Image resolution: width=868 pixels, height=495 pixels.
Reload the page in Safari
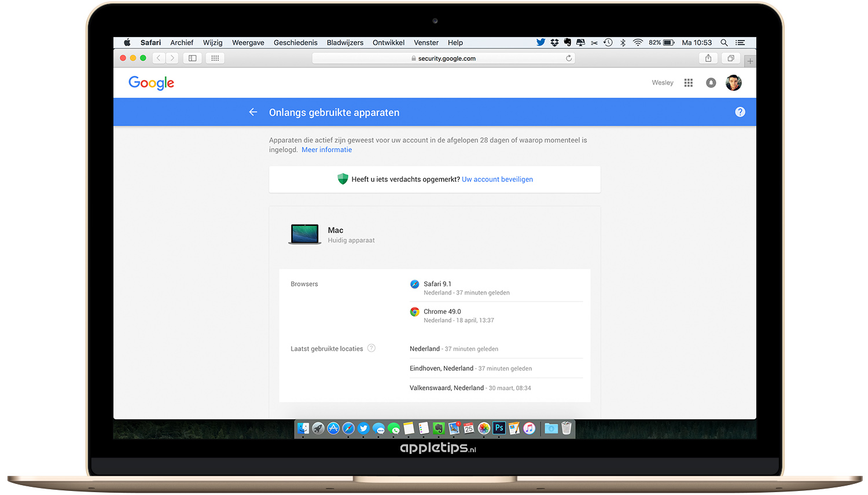pos(569,58)
